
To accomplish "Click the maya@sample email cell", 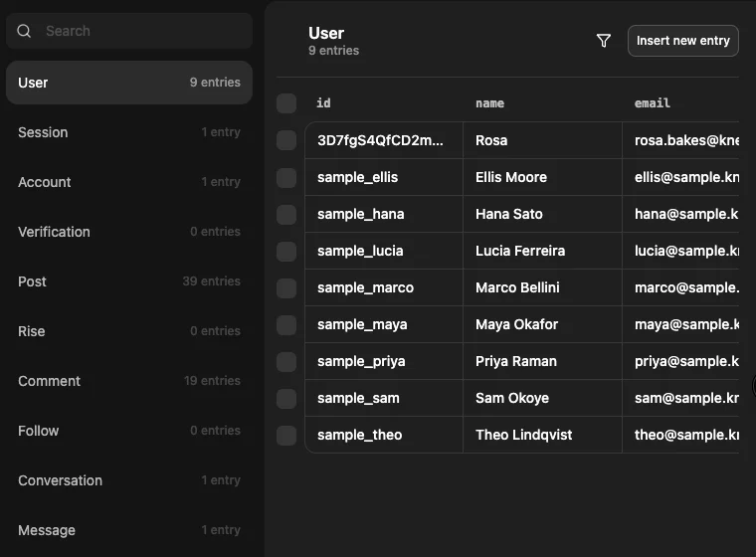I will [680, 324].
